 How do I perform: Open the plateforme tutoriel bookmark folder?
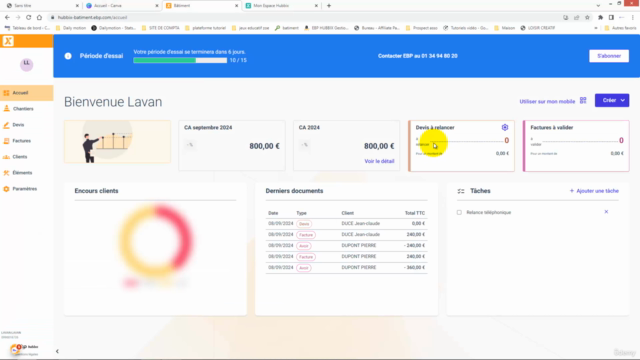coord(205,28)
